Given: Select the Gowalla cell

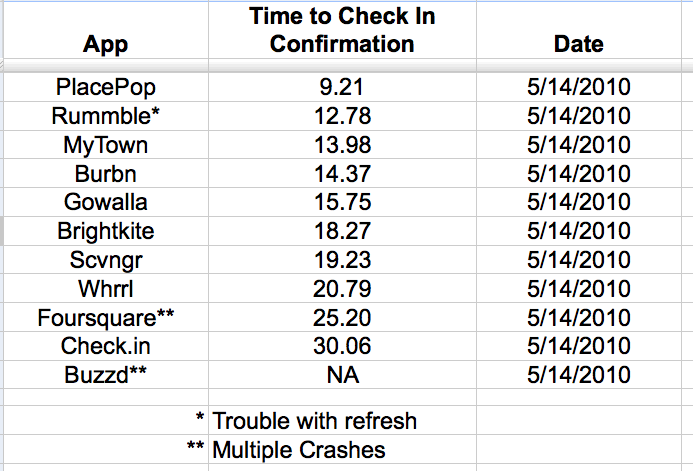Looking at the screenshot, I should click(106, 202).
